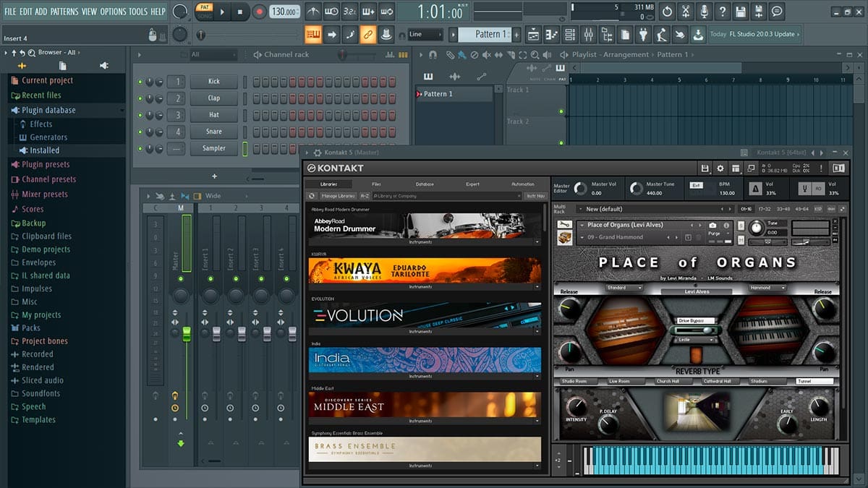This screenshot has width=868, height=488.
Task: Add a channel with plus button
Action: pyautogui.click(x=214, y=176)
